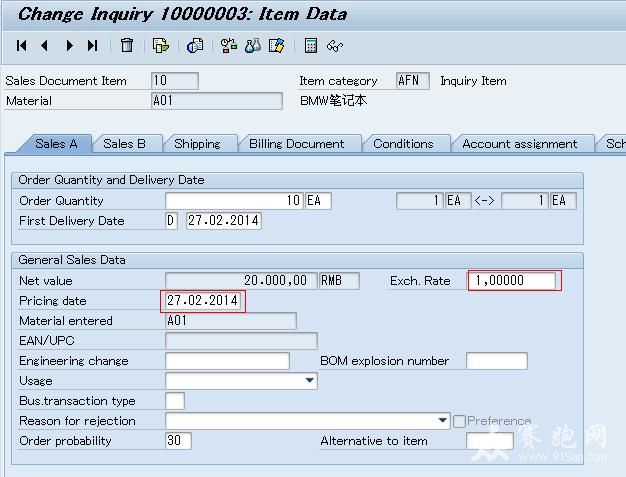Viewport: 626px width, 477px height.
Task: Click the BOM explosion number field
Action: [x=497, y=360]
